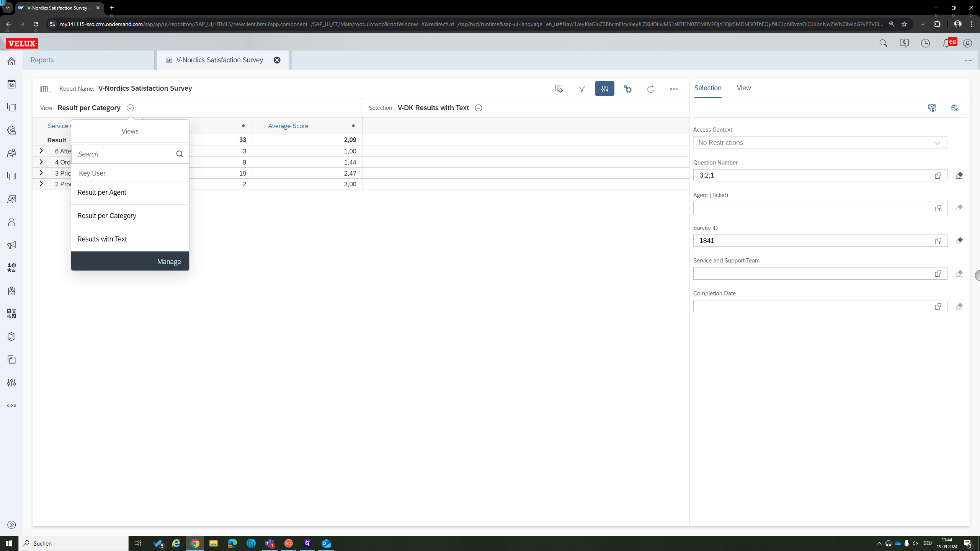Viewport: 980px width, 551px height.
Task: Open the Selection variant dropdown arrow
Action: 478,108
